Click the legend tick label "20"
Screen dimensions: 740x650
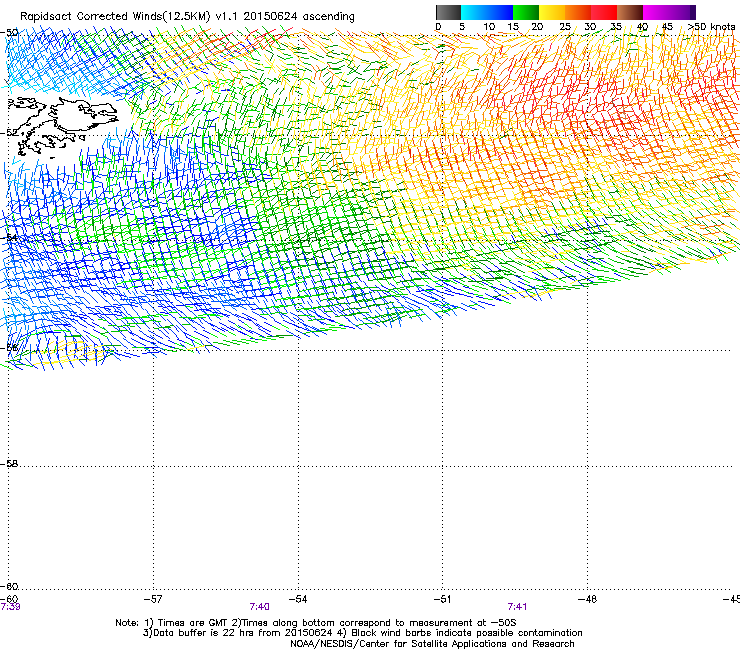tap(537, 27)
